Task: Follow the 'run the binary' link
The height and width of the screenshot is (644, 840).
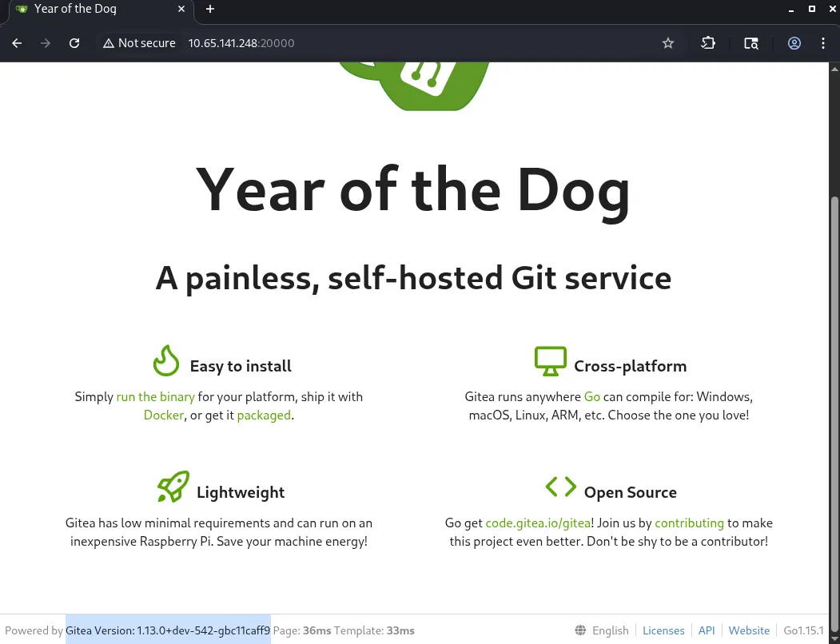Action: click(x=155, y=396)
